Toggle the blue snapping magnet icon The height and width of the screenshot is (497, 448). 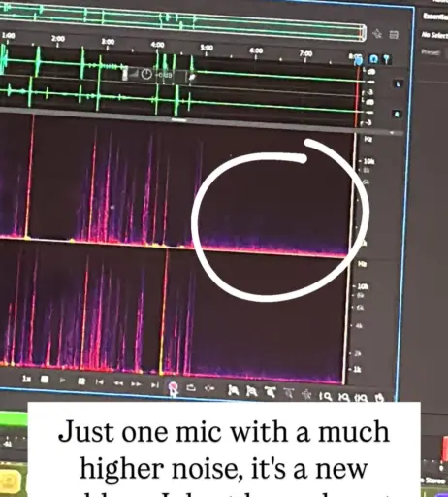point(373,59)
